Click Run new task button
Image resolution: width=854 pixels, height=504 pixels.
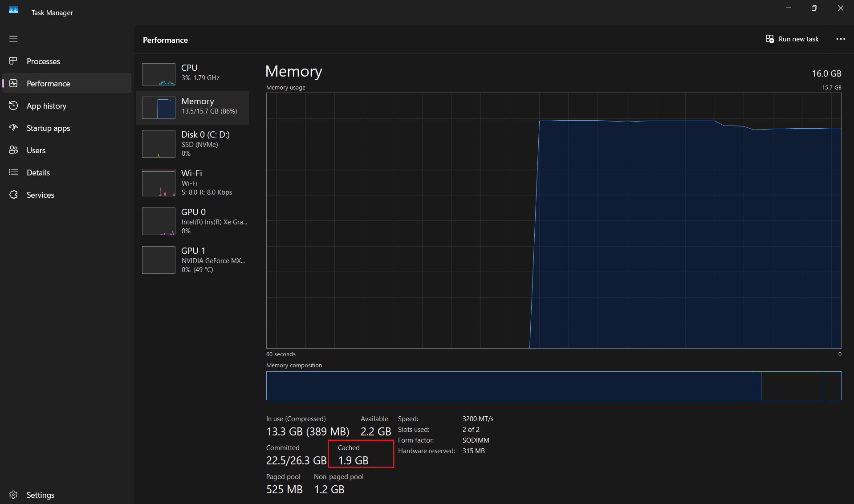point(792,39)
